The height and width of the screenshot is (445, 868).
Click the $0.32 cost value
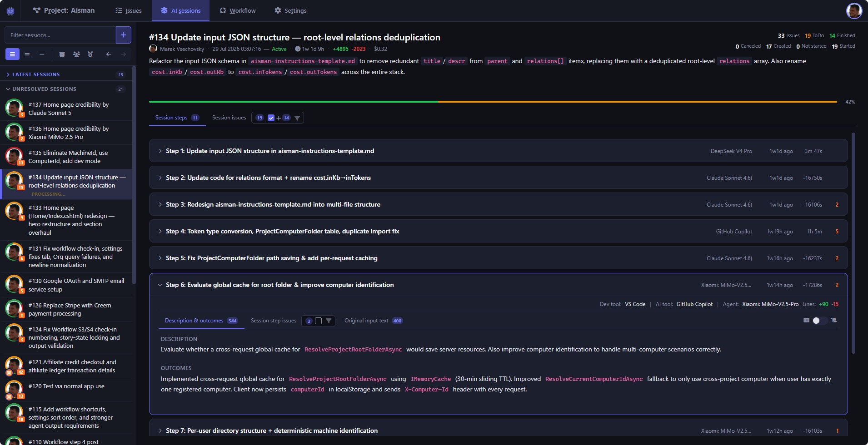(x=380, y=49)
